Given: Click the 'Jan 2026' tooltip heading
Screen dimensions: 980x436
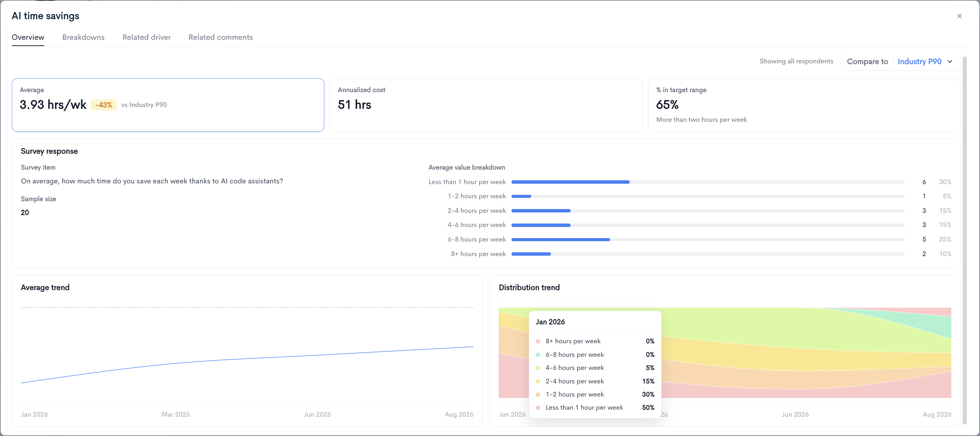Looking at the screenshot, I should (550, 322).
